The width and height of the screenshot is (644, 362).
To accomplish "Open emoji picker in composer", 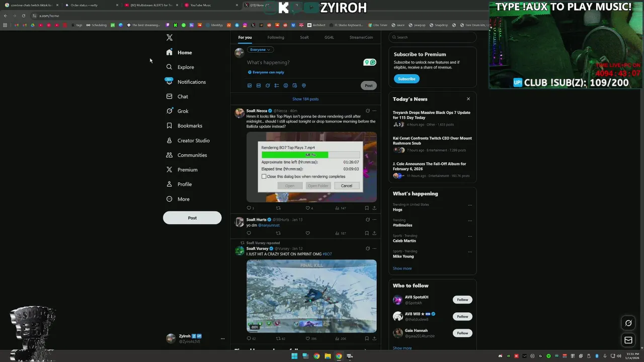I will coord(286,85).
